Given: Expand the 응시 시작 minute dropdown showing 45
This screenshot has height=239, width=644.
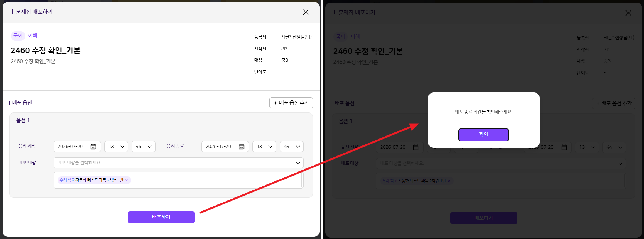Looking at the screenshot, I should coord(143,147).
